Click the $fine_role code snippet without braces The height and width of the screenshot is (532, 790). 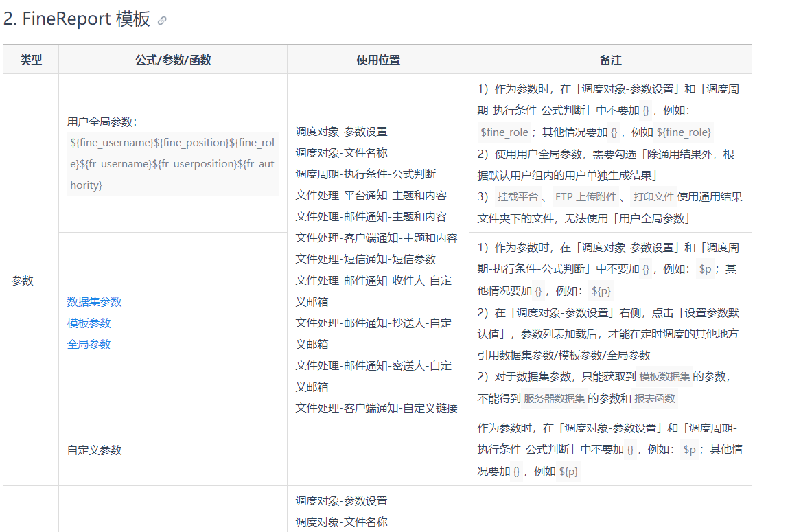pyautogui.click(x=504, y=132)
